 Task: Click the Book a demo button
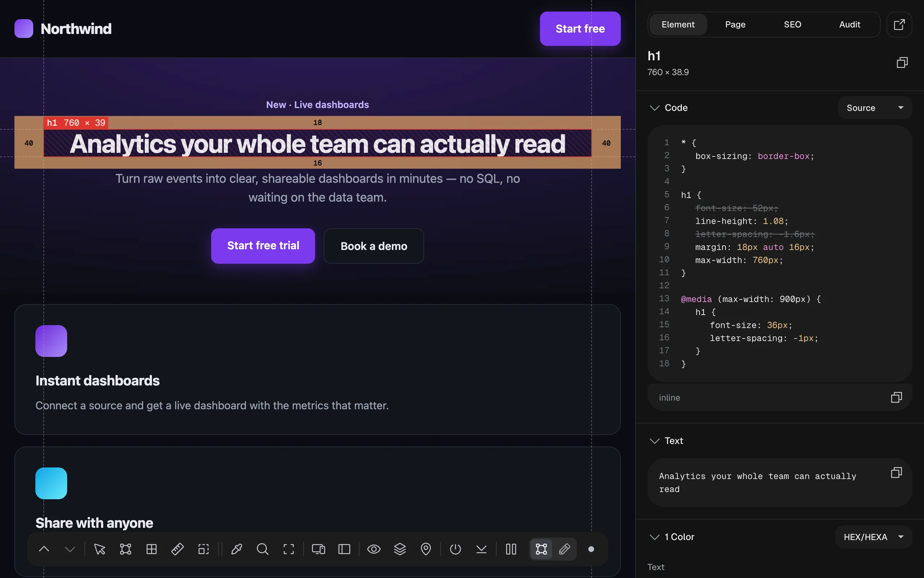tap(374, 246)
